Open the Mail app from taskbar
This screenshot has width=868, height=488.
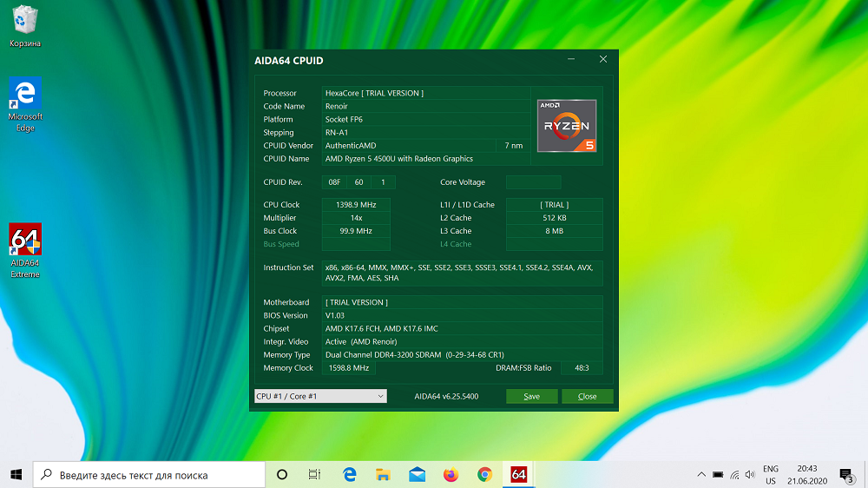(x=417, y=475)
